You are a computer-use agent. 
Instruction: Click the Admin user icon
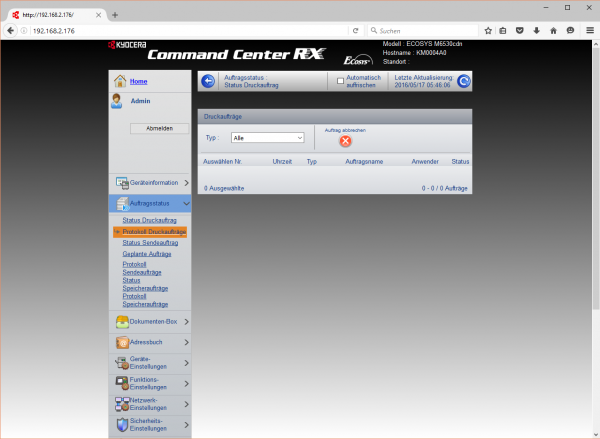[x=120, y=102]
